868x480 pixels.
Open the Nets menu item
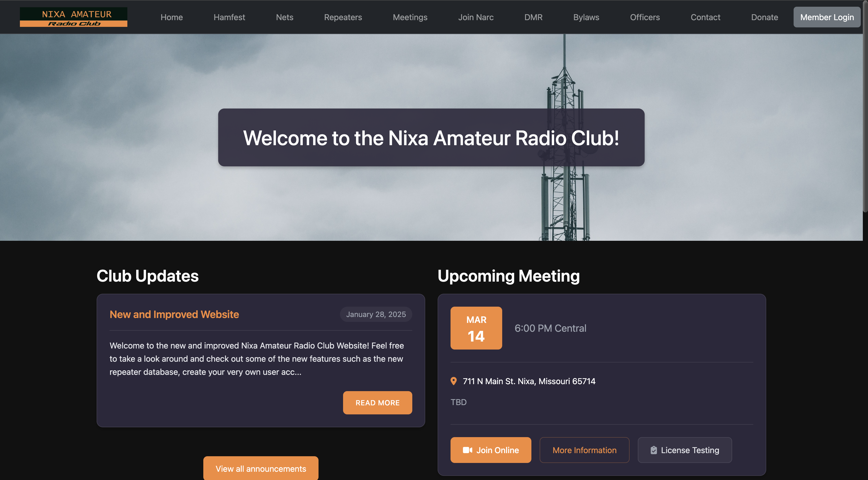tap(284, 17)
